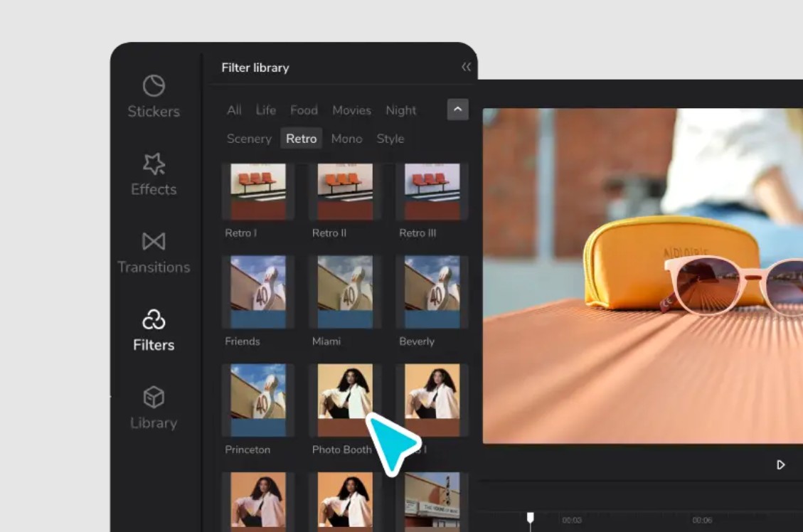Apply the Miami filter thumbnail
This screenshot has height=532, width=803.
[x=345, y=292]
